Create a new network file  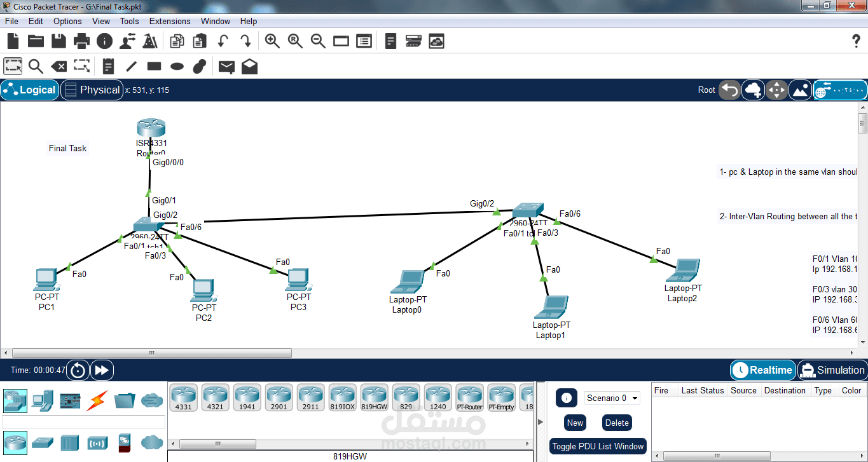pyautogui.click(x=13, y=41)
